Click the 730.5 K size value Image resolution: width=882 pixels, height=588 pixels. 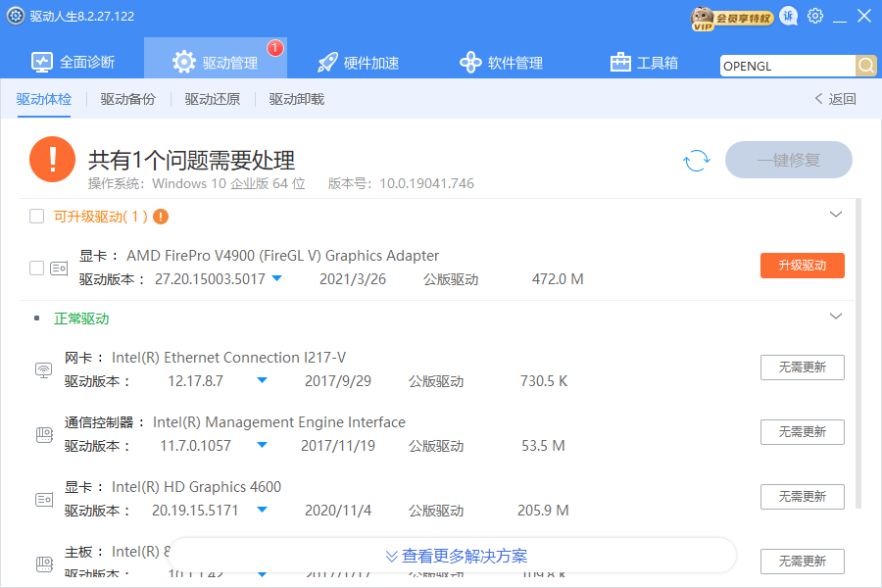point(544,381)
